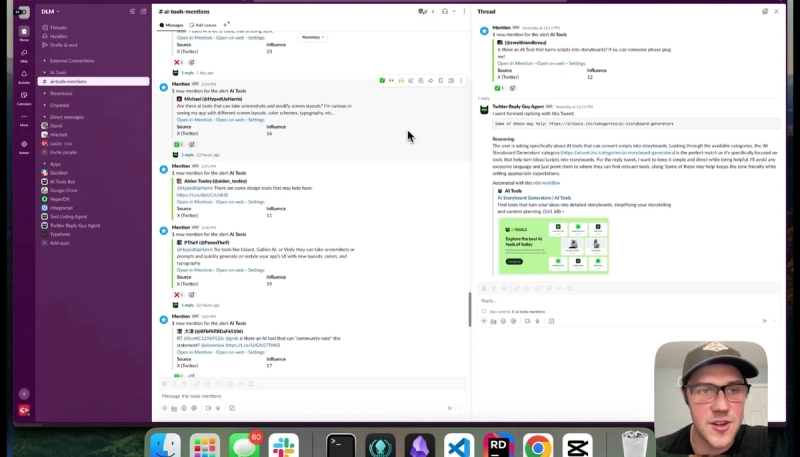Forward message using hover toolbar arrow icon
This screenshot has height=457, width=800.
431,81
